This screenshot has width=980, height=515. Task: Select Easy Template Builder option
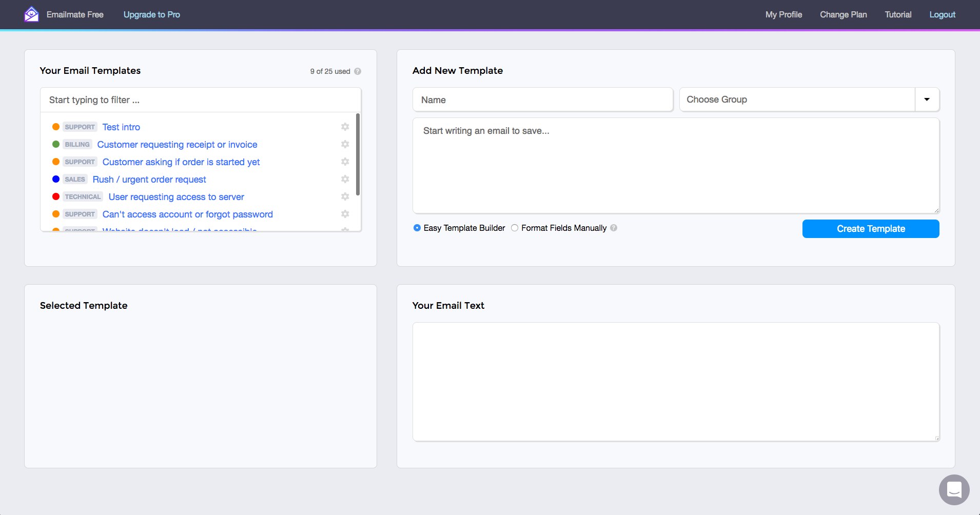coord(417,228)
